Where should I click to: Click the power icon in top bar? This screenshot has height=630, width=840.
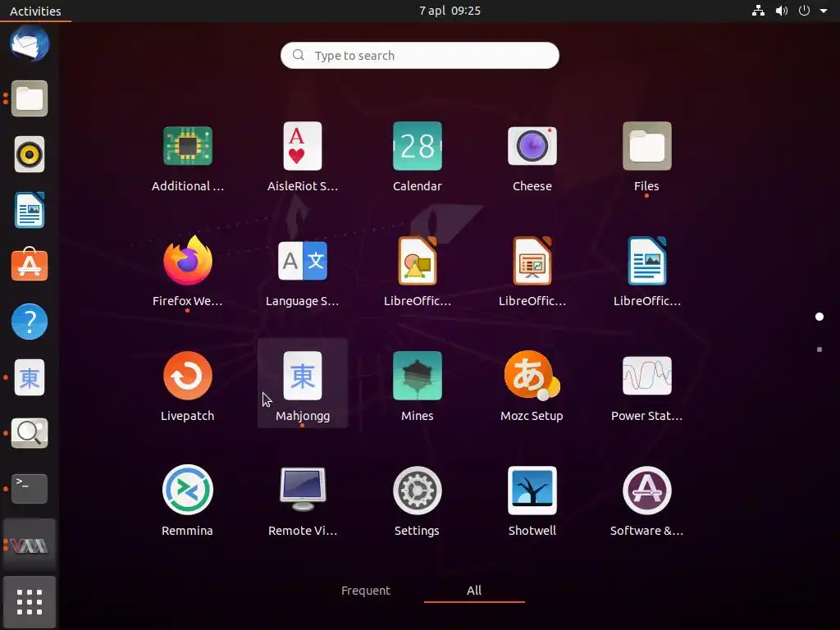[x=804, y=11]
